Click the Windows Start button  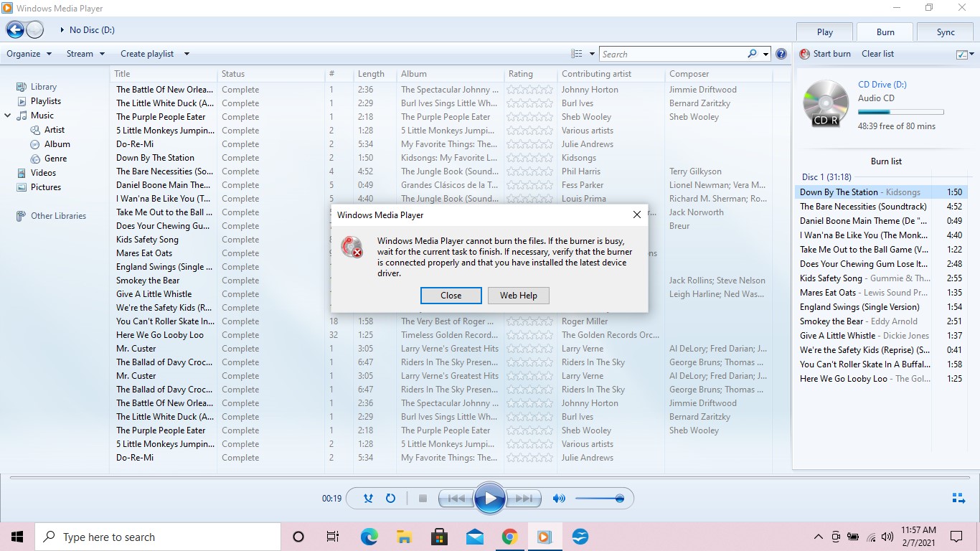(17, 537)
